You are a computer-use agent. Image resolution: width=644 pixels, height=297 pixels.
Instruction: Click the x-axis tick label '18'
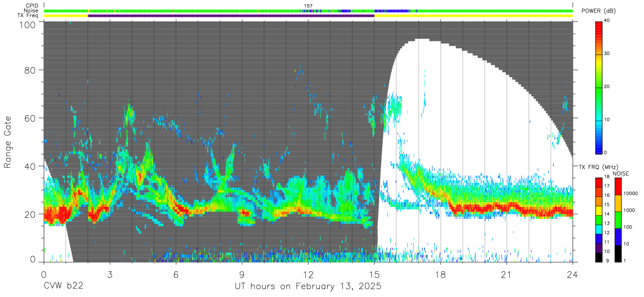pyautogui.click(x=441, y=274)
